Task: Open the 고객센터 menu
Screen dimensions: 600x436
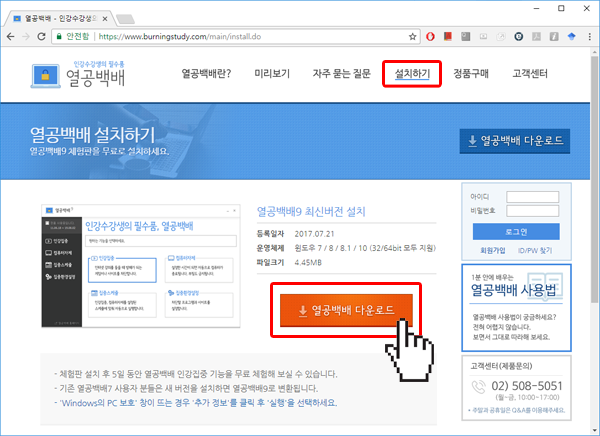Action: pos(530,73)
